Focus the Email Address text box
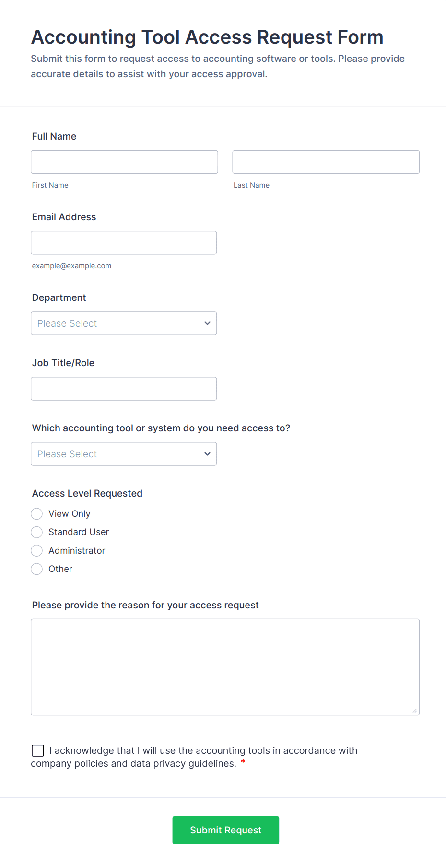The image size is (446, 868). point(124,243)
